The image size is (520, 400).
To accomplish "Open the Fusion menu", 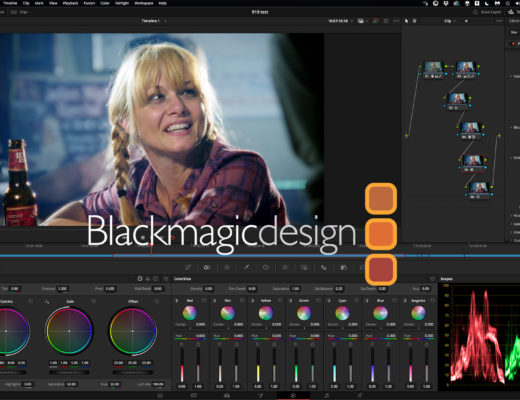I will (89, 3).
